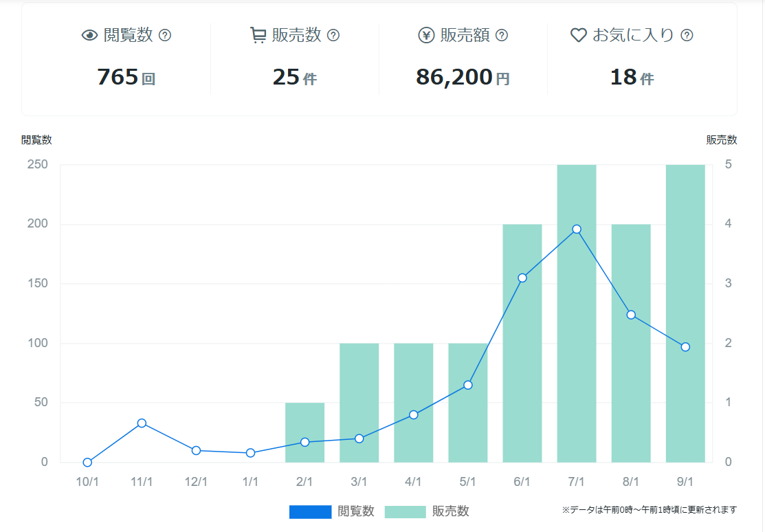Click the 閲覧数 left axis title
This screenshot has height=532, width=765.
click(x=36, y=140)
